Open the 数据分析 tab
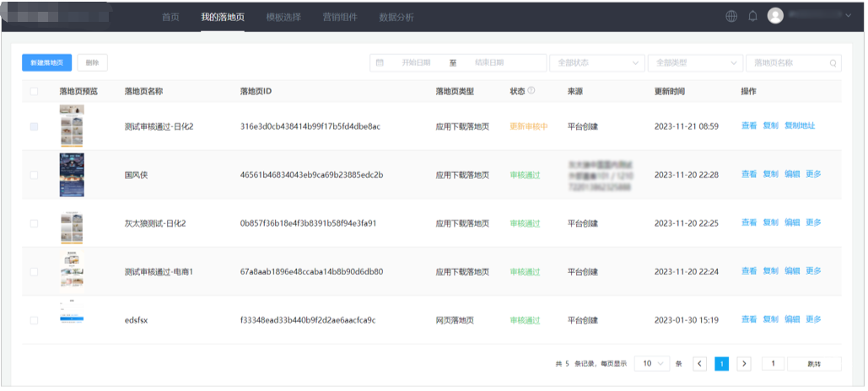 coord(396,17)
